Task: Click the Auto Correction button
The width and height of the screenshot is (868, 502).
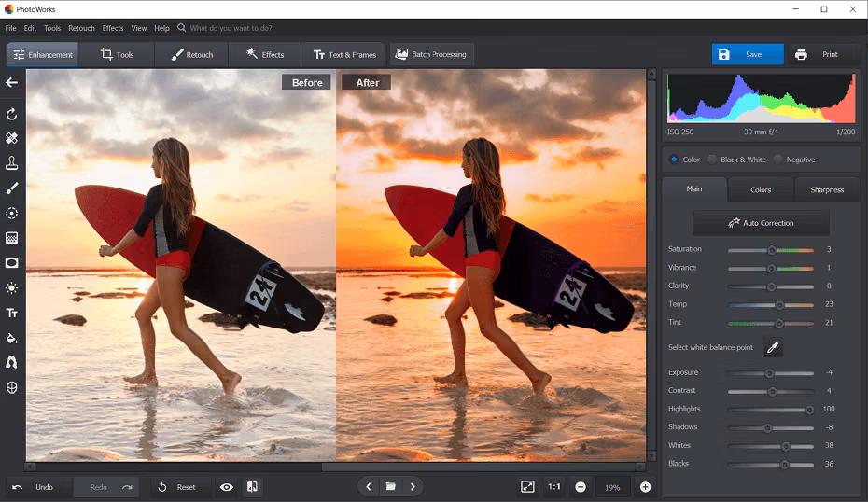Action: [762, 222]
